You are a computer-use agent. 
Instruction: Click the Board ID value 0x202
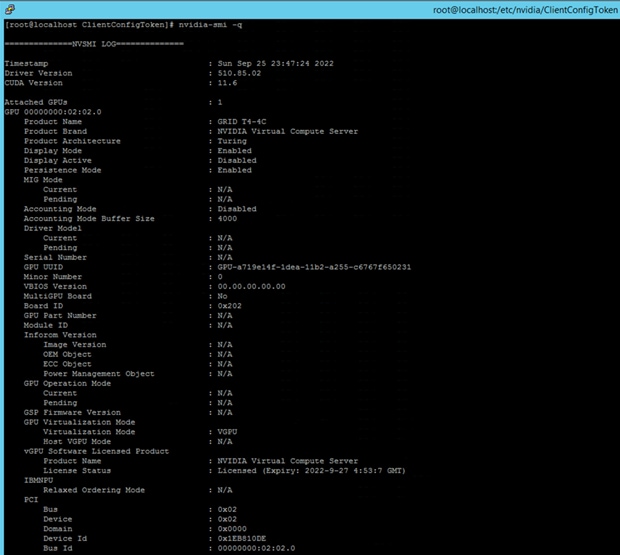tap(229, 306)
